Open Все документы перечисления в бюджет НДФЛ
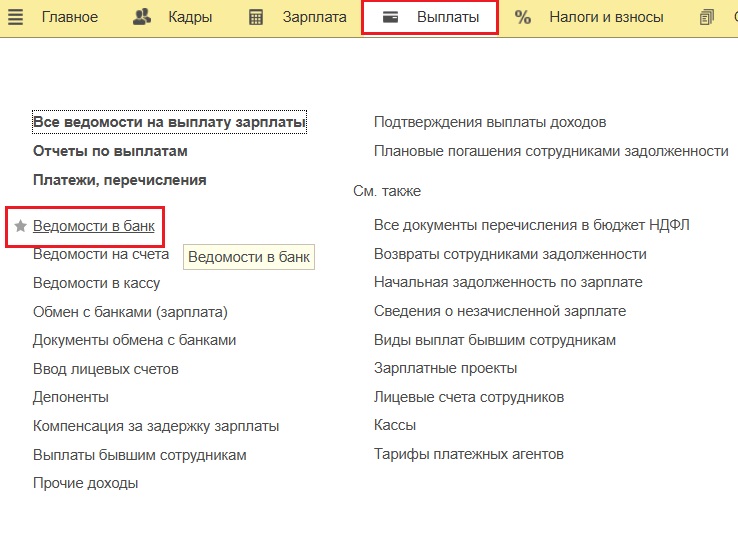The height and width of the screenshot is (538, 738). point(532,225)
